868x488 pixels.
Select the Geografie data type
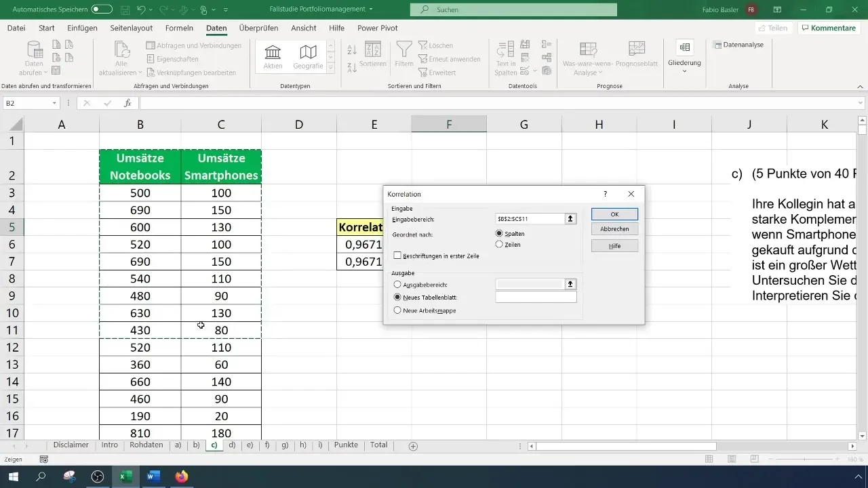coord(308,57)
